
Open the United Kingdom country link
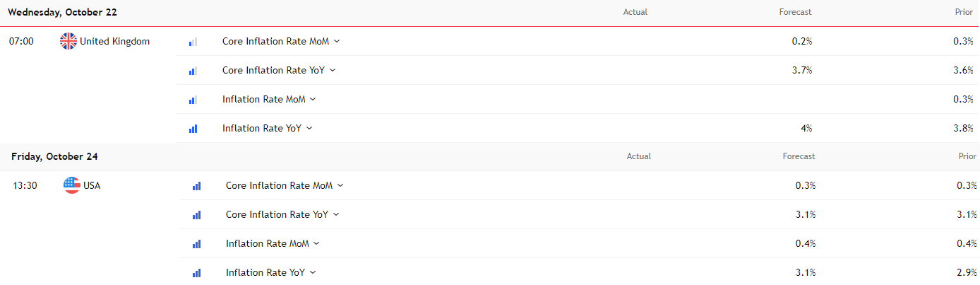[114, 41]
